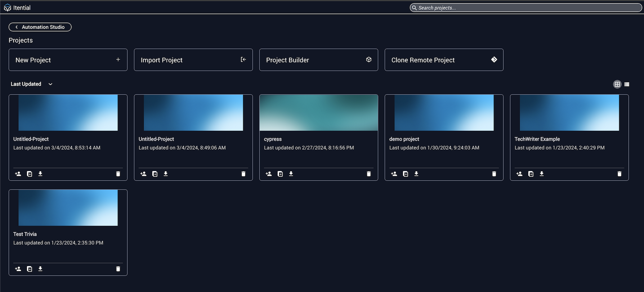
Task: Delete the cypress project via trash icon
Action: (368, 174)
